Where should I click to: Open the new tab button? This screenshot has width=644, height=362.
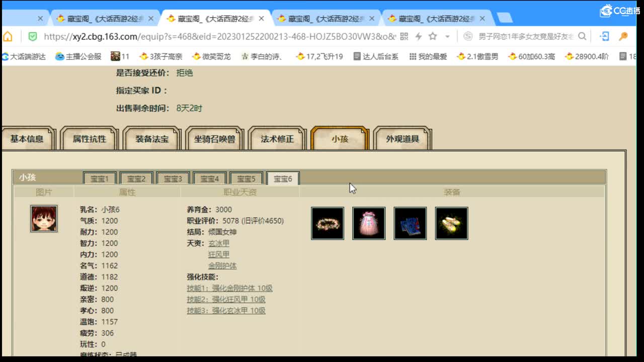point(504,19)
